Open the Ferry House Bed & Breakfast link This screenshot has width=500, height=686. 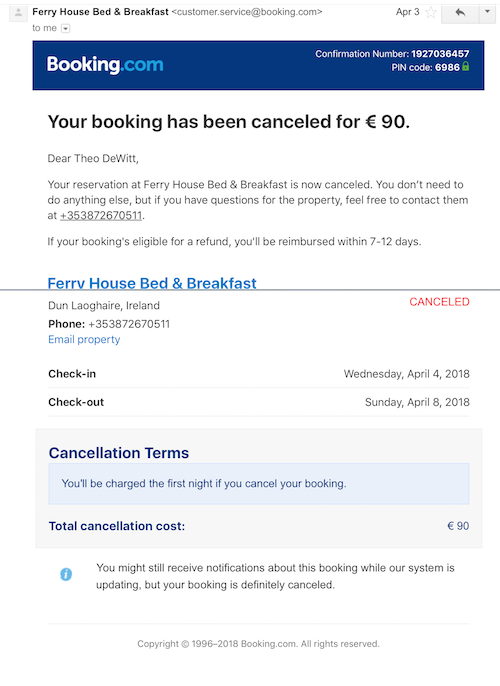coord(152,283)
